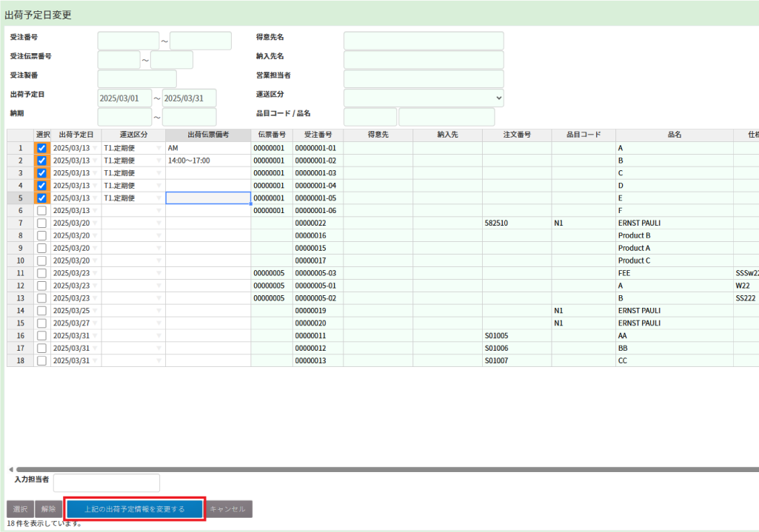Click the 出荷予定日 start date 2025/03/01
759x532 pixels.
[124, 98]
